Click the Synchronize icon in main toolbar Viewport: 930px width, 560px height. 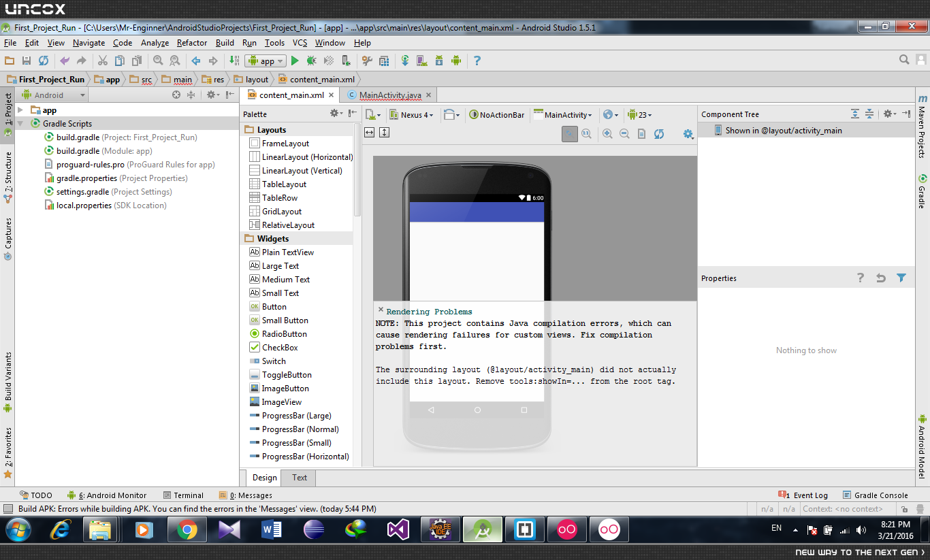(x=44, y=61)
